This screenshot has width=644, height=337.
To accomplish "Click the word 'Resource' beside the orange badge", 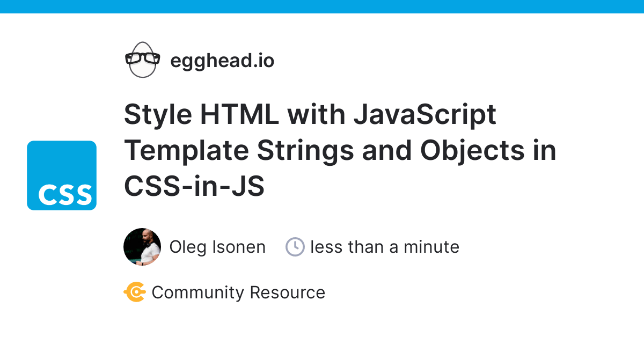I will click(x=288, y=292).
